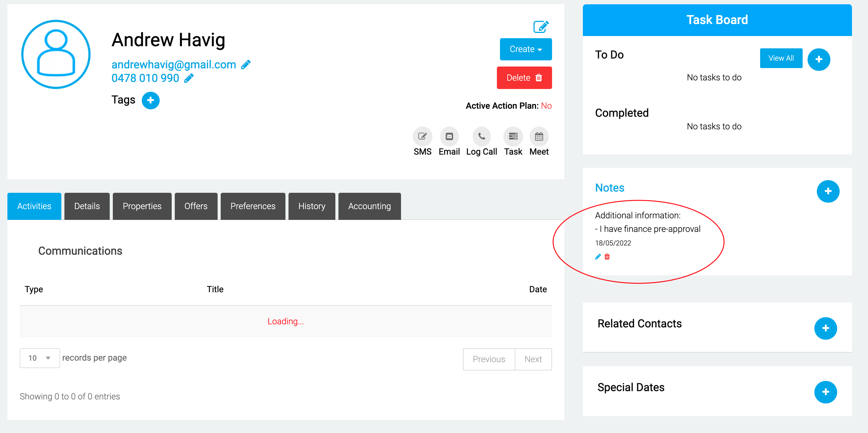
Task: Click the 'Showing 0 to 0 of 0 entries' text
Action: [70, 396]
